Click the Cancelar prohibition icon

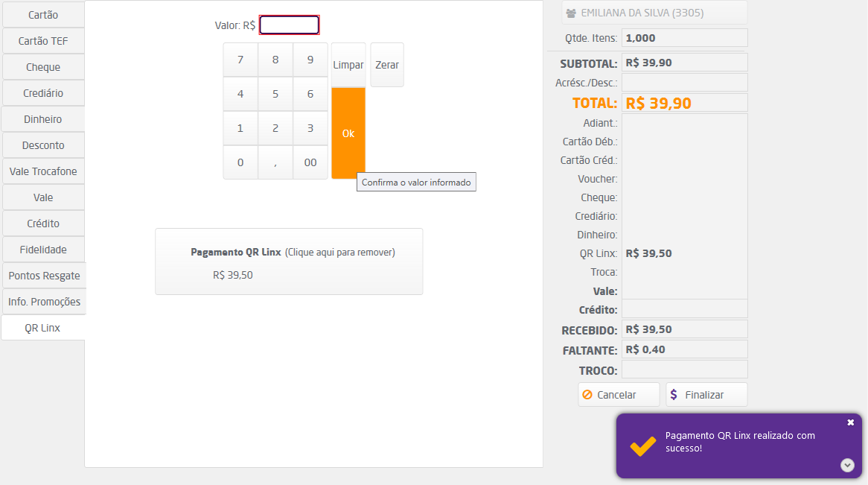(587, 395)
